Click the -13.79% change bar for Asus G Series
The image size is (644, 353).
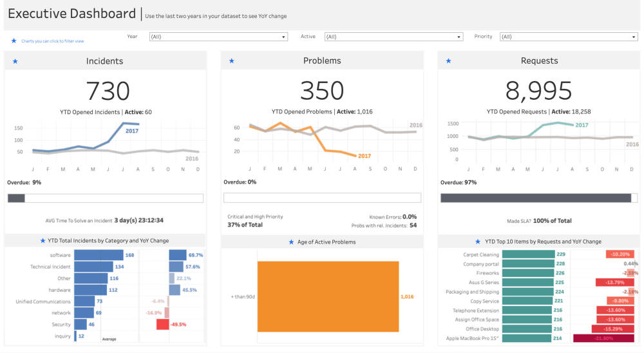615,282
